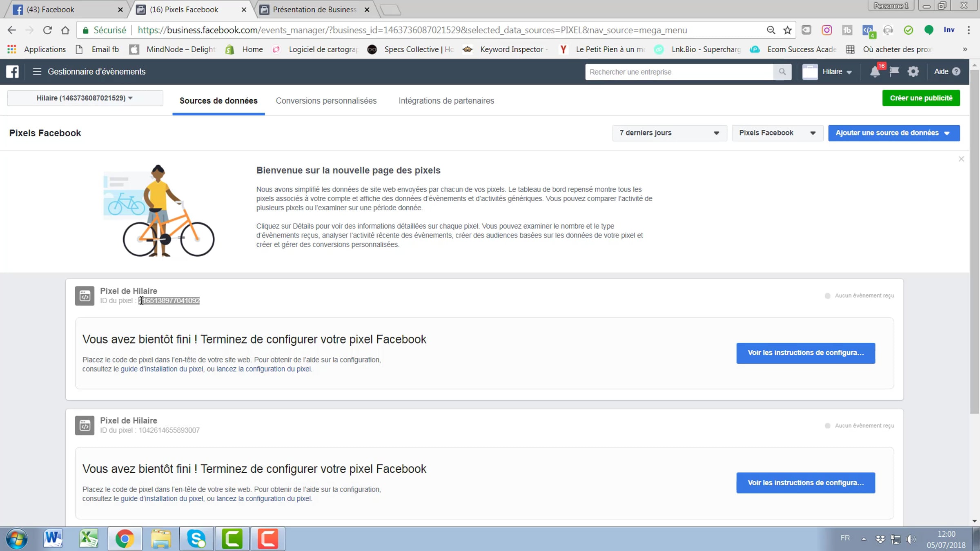Switch to Conversions personnalisées tab
Viewport: 980px width, 551px height.
click(x=326, y=101)
